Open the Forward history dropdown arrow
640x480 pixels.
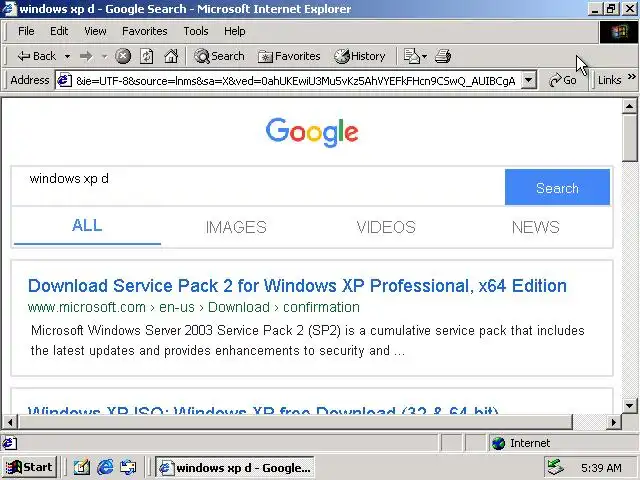point(104,56)
